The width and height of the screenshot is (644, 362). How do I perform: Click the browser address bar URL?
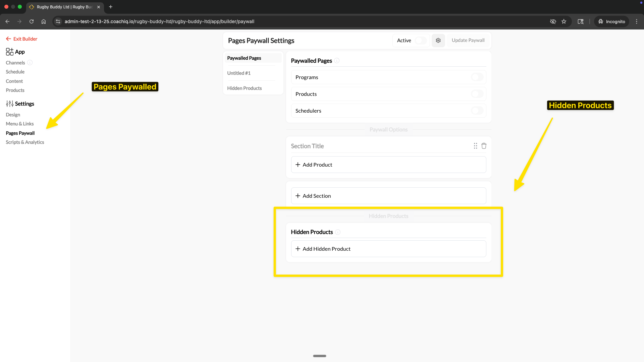[159, 21]
